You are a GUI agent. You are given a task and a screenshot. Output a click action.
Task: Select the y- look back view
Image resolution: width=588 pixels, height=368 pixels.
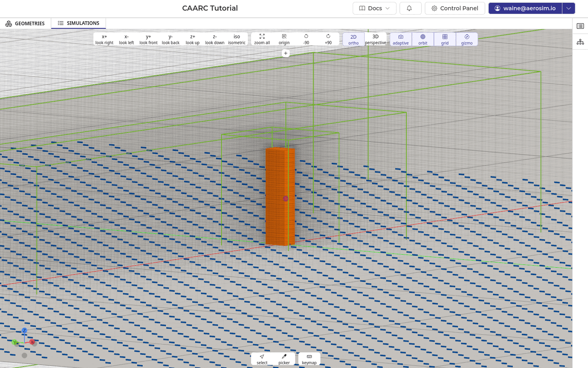171,39
